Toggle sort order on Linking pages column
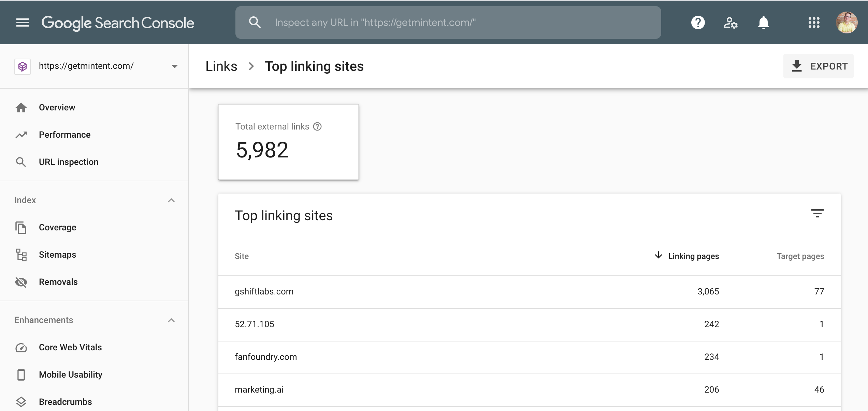This screenshot has height=411, width=868. pos(693,256)
